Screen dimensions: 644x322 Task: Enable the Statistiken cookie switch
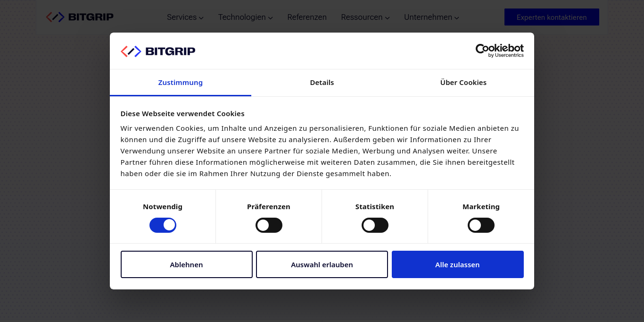[x=375, y=225]
